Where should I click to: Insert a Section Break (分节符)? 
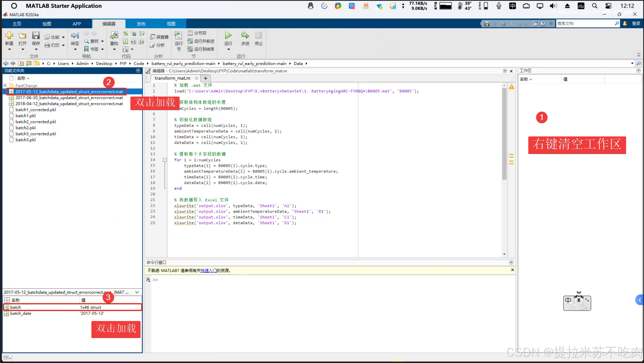[x=197, y=33]
